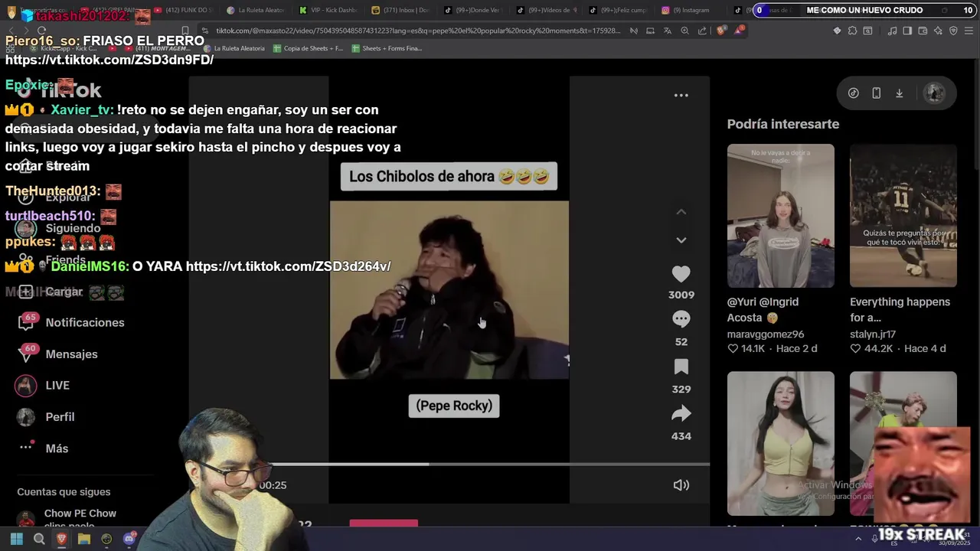Open the Everything happens for a... video thumbnail

pyautogui.click(x=903, y=216)
